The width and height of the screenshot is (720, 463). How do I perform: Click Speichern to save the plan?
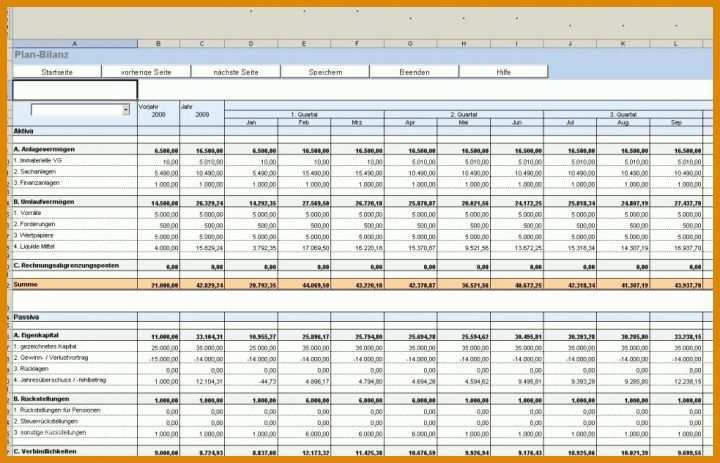pos(325,72)
